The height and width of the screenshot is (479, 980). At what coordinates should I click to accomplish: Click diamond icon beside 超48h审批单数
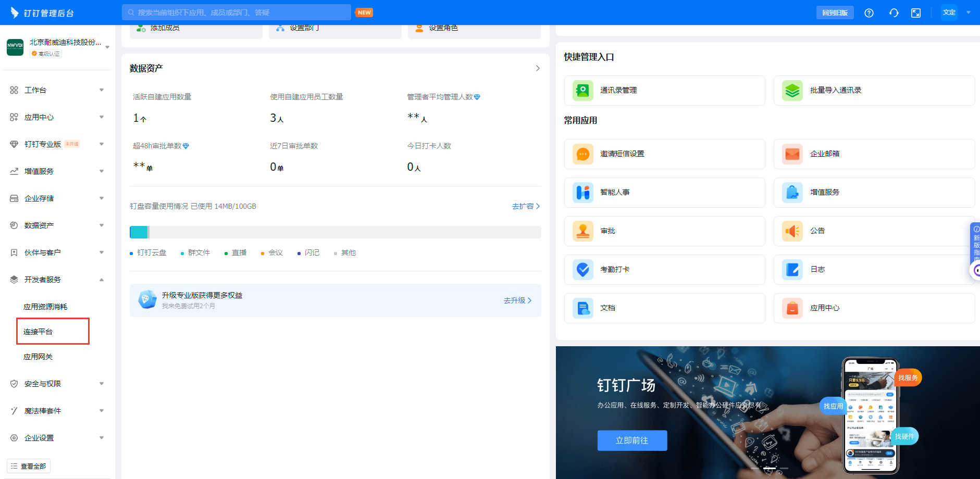[186, 146]
